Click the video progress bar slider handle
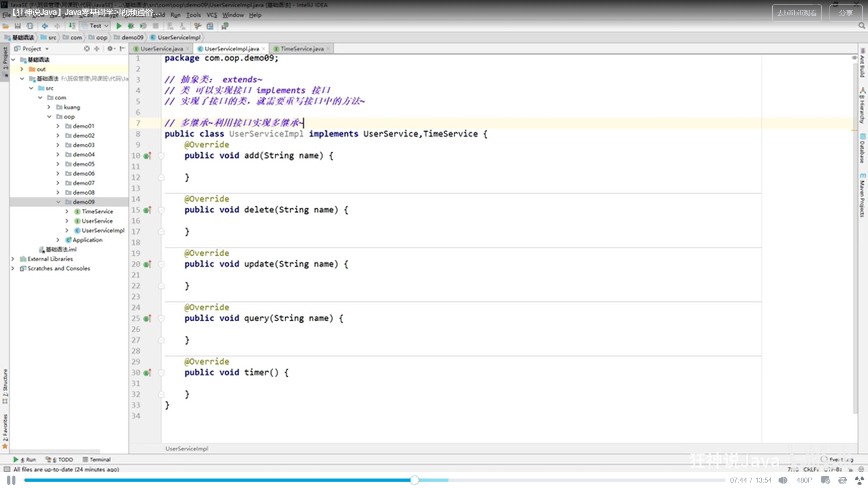 point(415,480)
